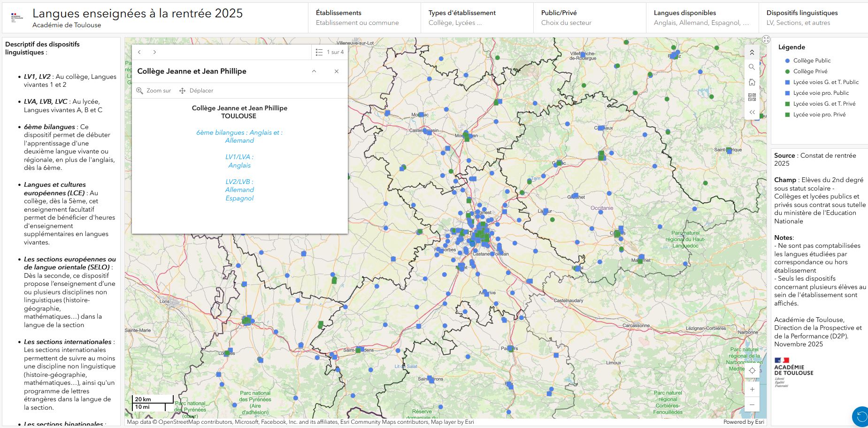Click the "Légende" panel heading
Image resolution: width=868 pixels, height=428 pixels.
point(791,47)
